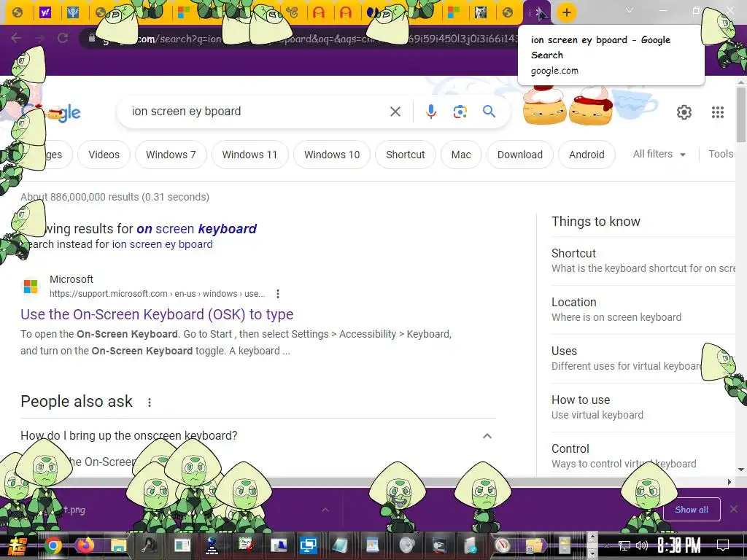Select the Windows 10 filter chip
The height and width of the screenshot is (560, 747).
click(332, 155)
